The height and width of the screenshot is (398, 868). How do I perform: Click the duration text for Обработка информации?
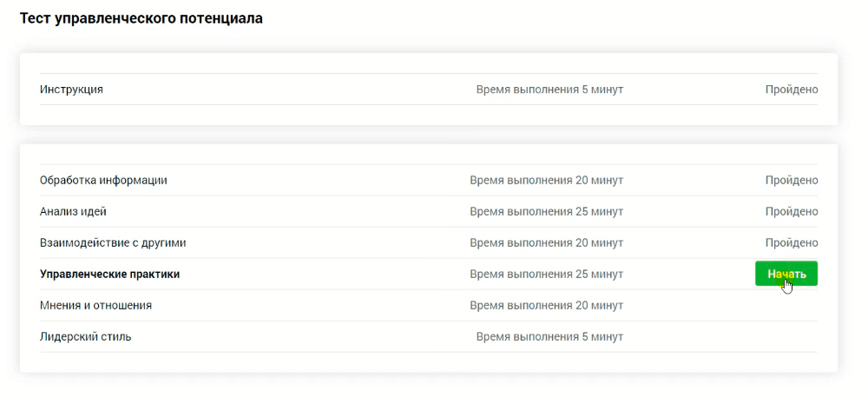point(546,181)
